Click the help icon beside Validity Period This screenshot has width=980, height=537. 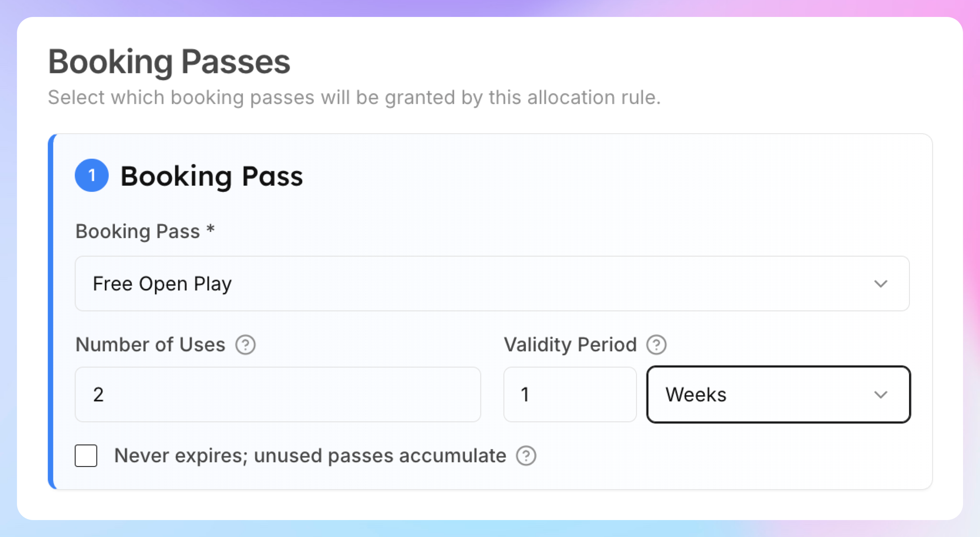[x=657, y=345]
